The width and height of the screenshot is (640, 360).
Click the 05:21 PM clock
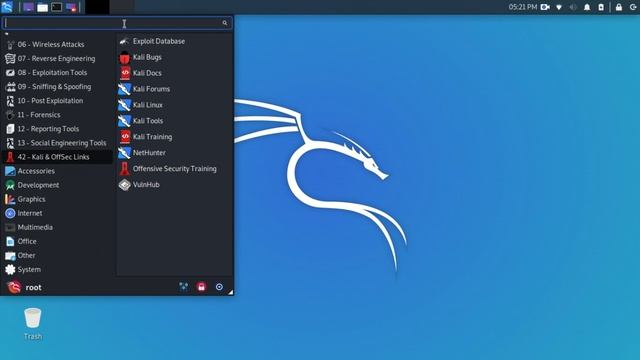(x=522, y=7)
